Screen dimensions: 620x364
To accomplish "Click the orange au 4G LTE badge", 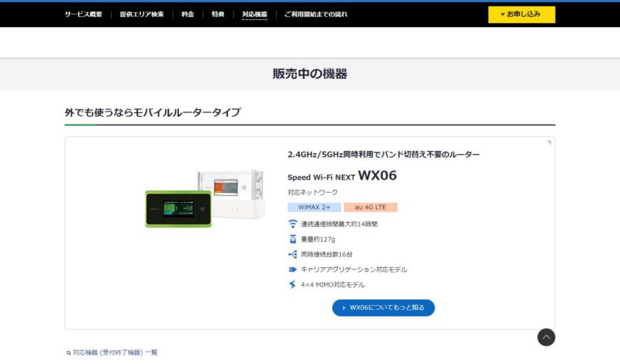I will [370, 207].
